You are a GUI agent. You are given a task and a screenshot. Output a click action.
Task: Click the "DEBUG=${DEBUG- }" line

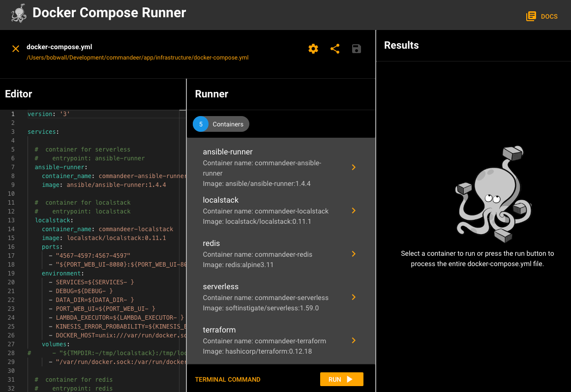coord(81,291)
